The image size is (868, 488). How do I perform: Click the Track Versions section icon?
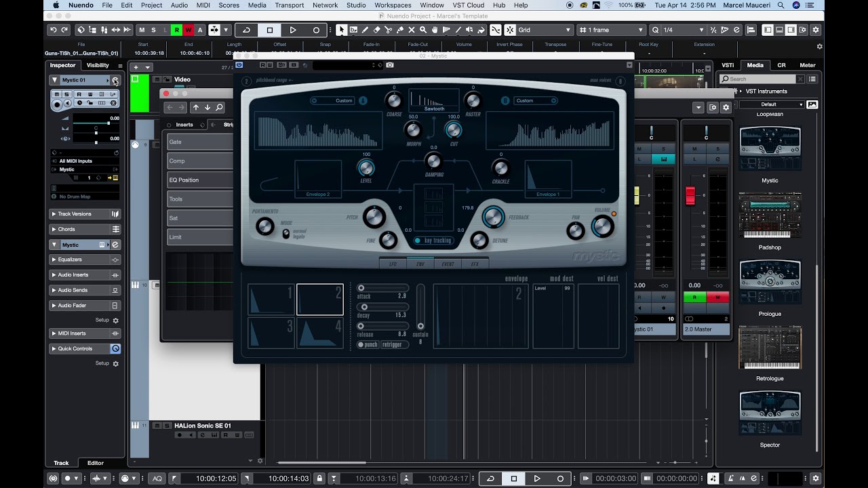point(115,213)
